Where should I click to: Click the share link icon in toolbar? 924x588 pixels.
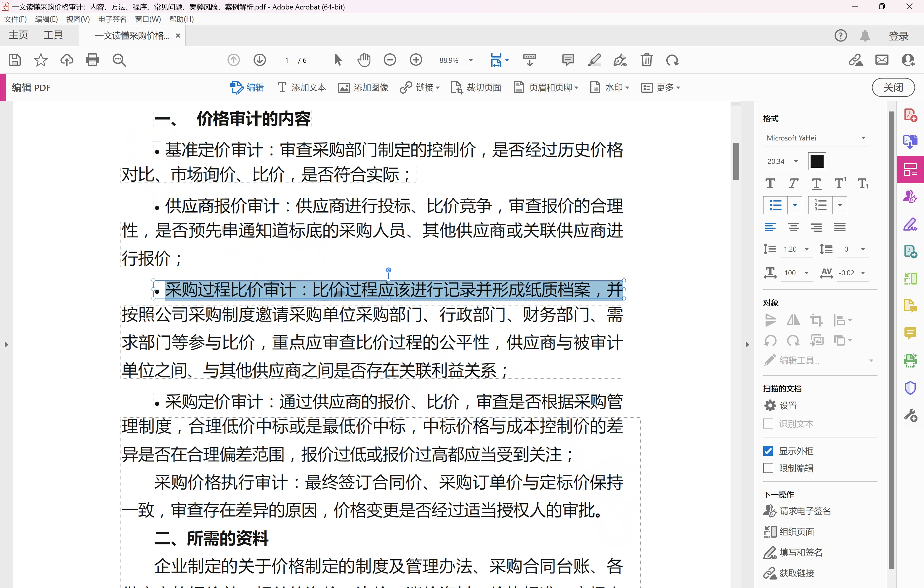click(x=855, y=60)
